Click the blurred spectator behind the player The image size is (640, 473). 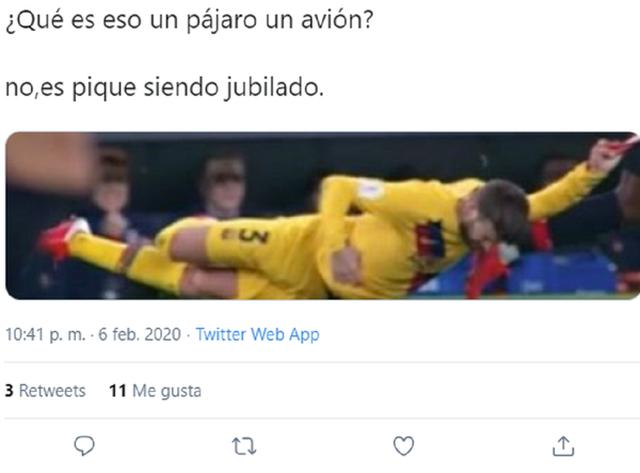pos(224,186)
